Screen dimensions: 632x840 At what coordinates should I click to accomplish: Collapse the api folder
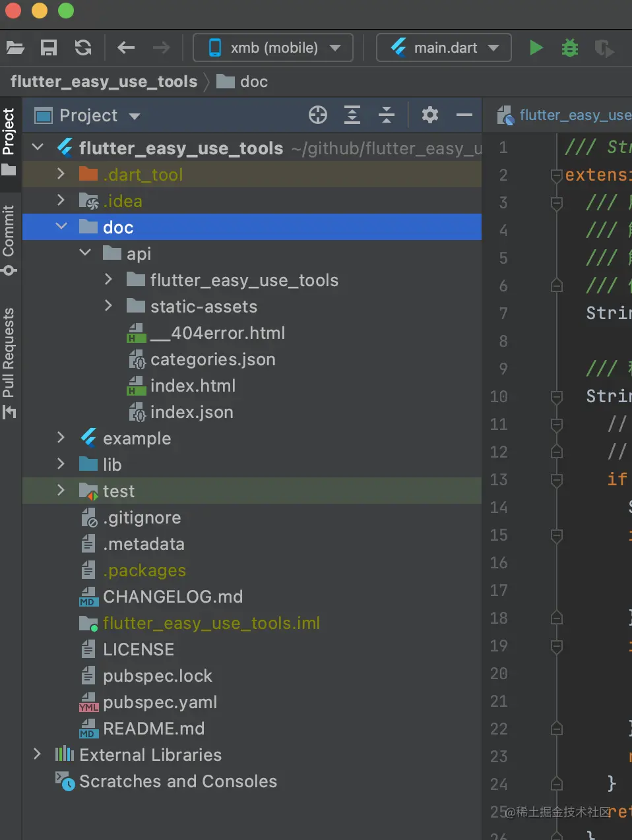(85, 253)
